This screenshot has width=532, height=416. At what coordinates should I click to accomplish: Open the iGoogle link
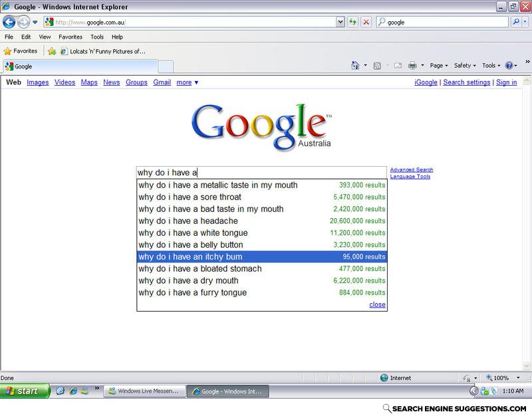pyautogui.click(x=426, y=82)
